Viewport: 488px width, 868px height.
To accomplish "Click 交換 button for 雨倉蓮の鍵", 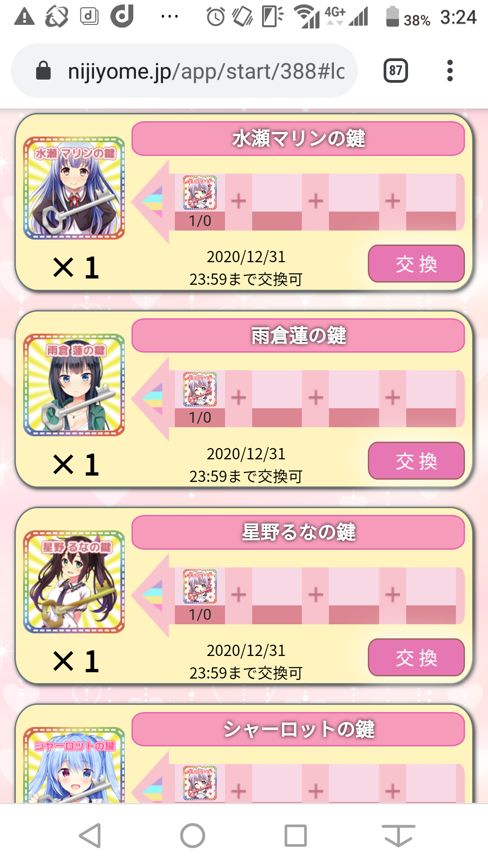I will point(416,461).
